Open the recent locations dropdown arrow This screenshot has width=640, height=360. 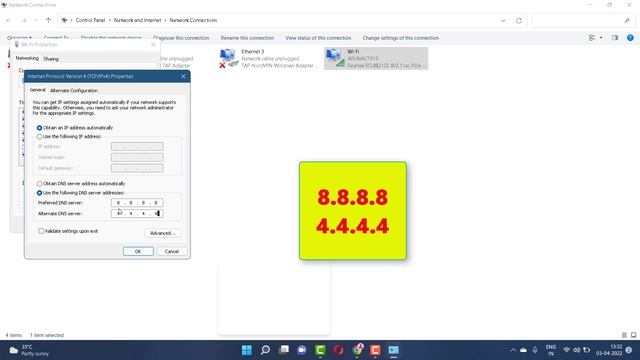pyautogui.click(x=36, y=20)
